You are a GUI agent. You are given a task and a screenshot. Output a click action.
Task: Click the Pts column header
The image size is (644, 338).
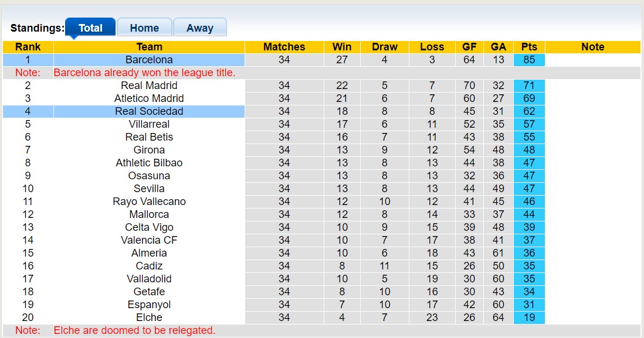pyautogui.click(x=529, y=47)
